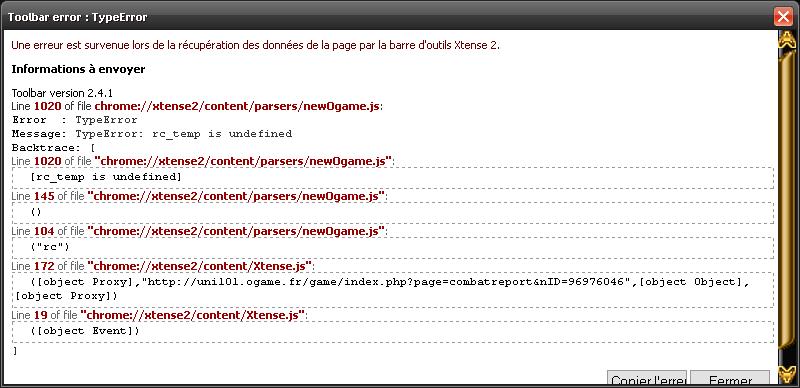This screenshot has height=388, width=800.
Task: Click the scrollbar down arrow
Action: pyautogui.click(x=786, y=374)
